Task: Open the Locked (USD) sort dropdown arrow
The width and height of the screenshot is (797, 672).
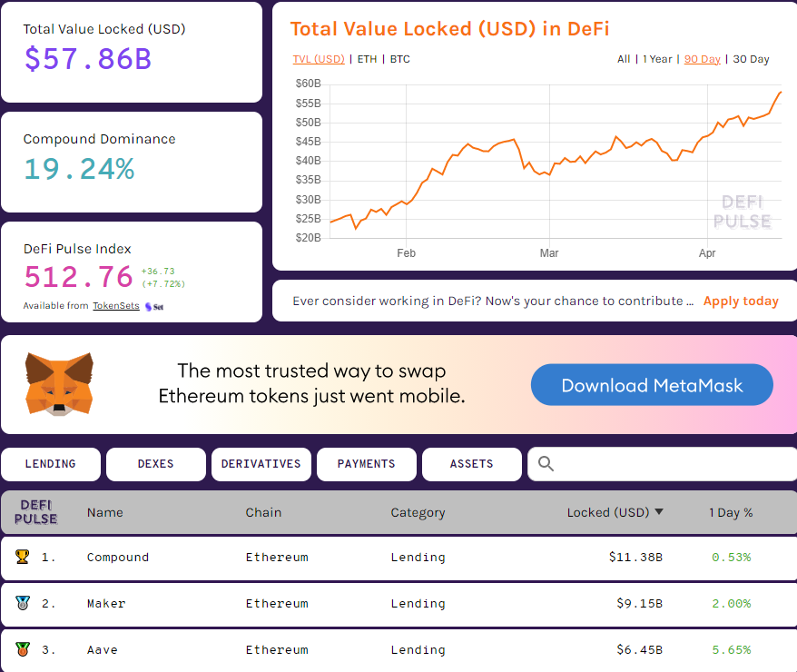Action: pyautogui.click(x=659, y=511)
